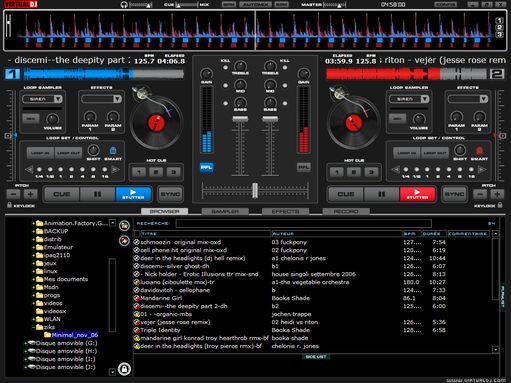Click the blue deck 1 number badge
The width and height of the screenshot is (511, 383).
tap(13, 74)
